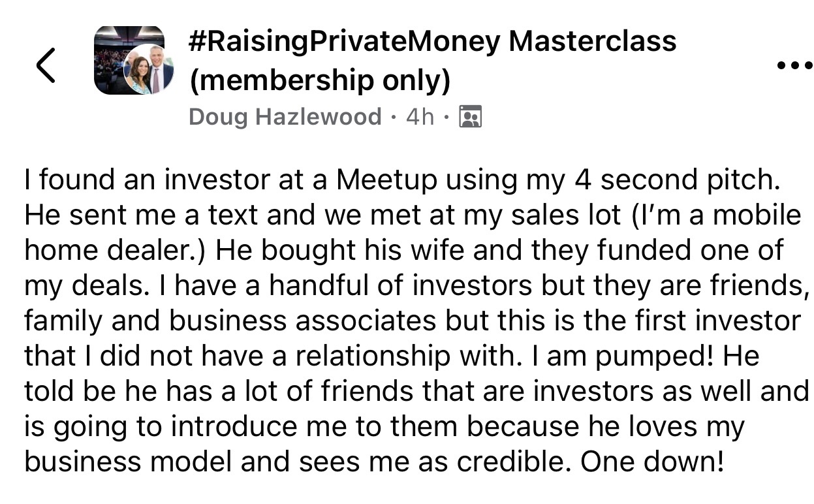The image size is (814, 504).
Task: Click the '4h' post timestamp
Action: click(x=419, y=117)
